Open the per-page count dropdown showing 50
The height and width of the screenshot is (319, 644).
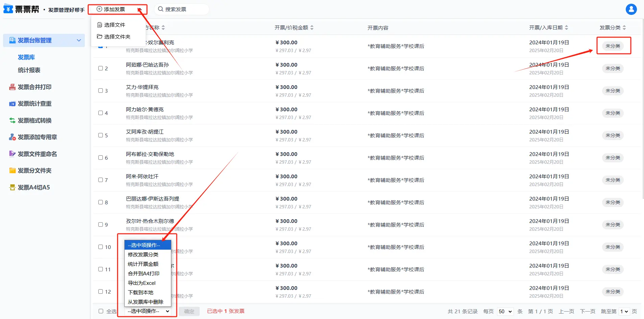click(505, 311)
